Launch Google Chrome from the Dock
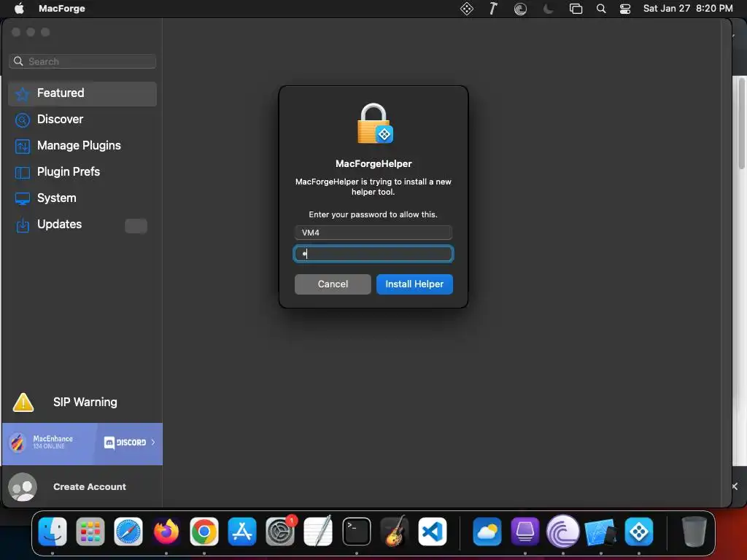The width and height of the screenshot is (747, 560). click(204, 532)
